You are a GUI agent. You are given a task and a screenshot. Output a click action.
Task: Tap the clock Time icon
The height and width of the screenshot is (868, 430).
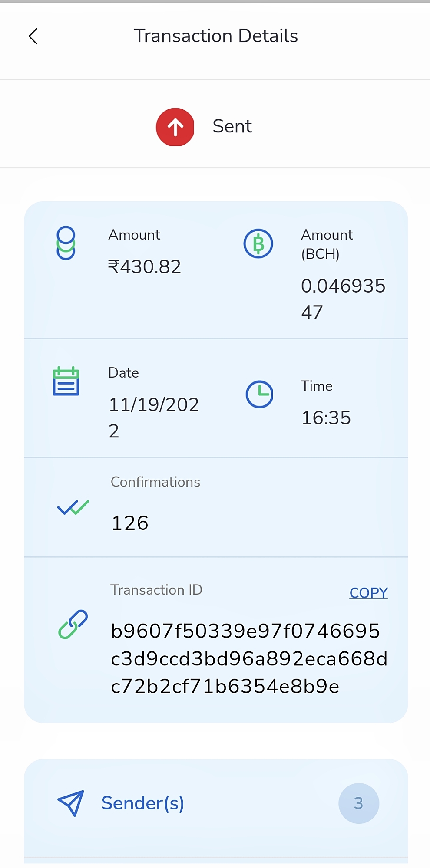pos(259,394)
